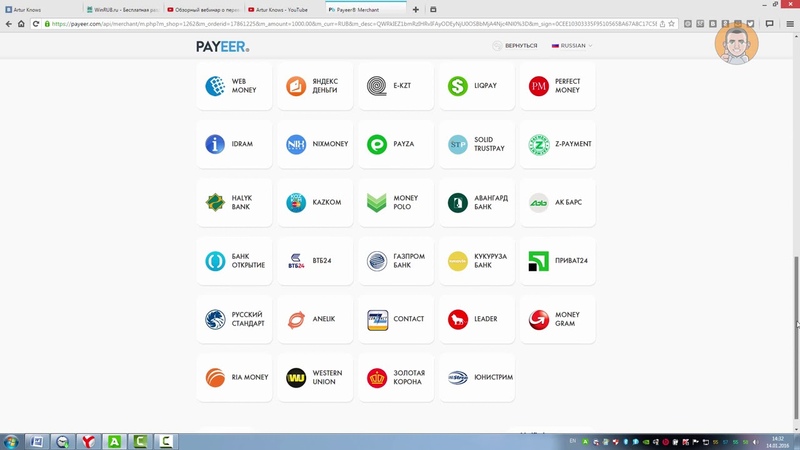This screenshot has height=450, width=800.
Task: Select Halyk Bank payment option
Action: click(234, 203)
